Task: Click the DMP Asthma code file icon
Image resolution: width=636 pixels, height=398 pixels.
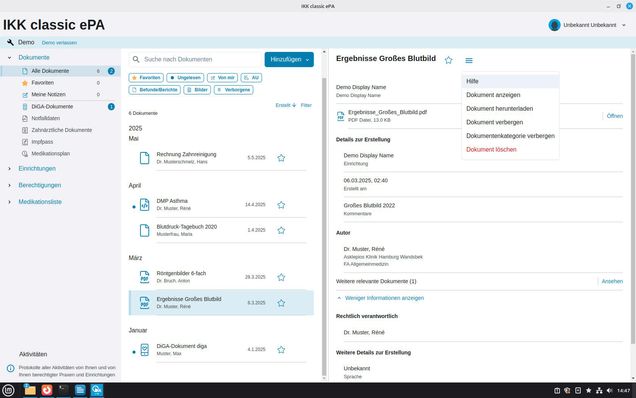Action: pyautogui.click(x=144, y=205)
